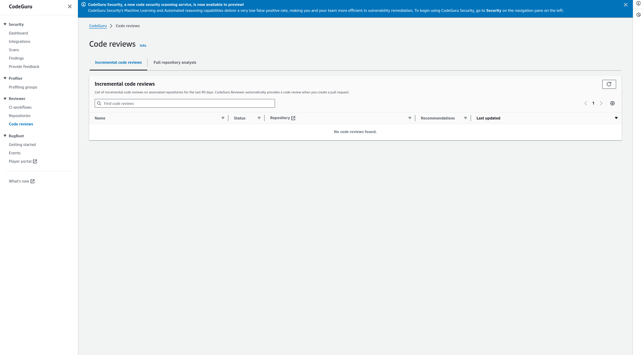The height and width of the screenshot is (355, 644).
Task: Go to next page of code reviews
Action: coord(601,103)
